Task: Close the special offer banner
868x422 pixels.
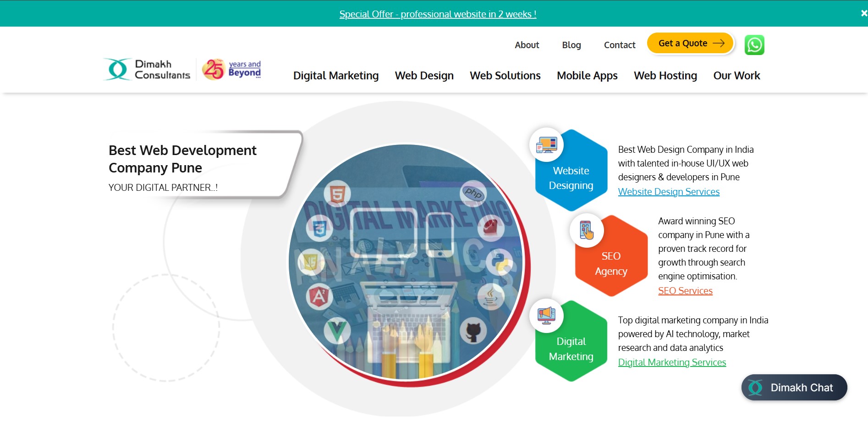Action: point(863,13)
